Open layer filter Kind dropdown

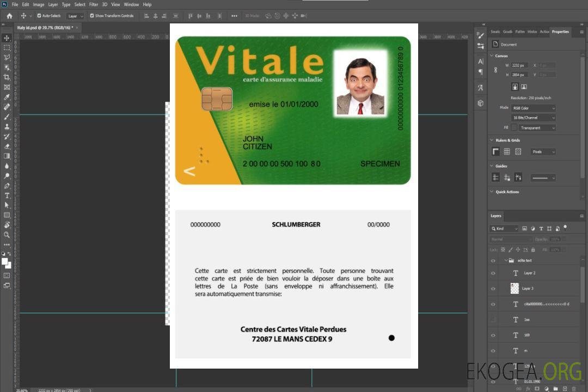pyautogui.click(x=504, y=229)
